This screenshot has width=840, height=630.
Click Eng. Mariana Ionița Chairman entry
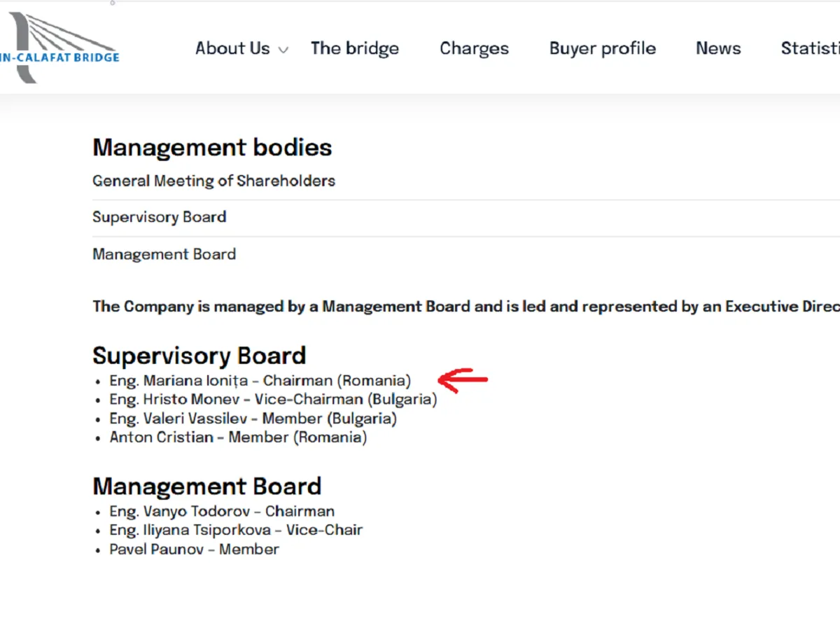pyautogui.click(x=260, y=381)
